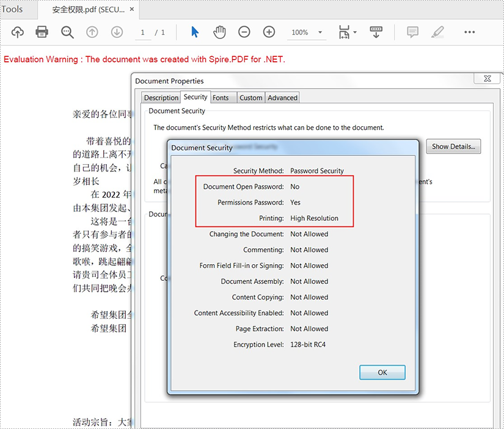Switch to the Tools tab
The image size is (504, 429).
click(12, 9)
